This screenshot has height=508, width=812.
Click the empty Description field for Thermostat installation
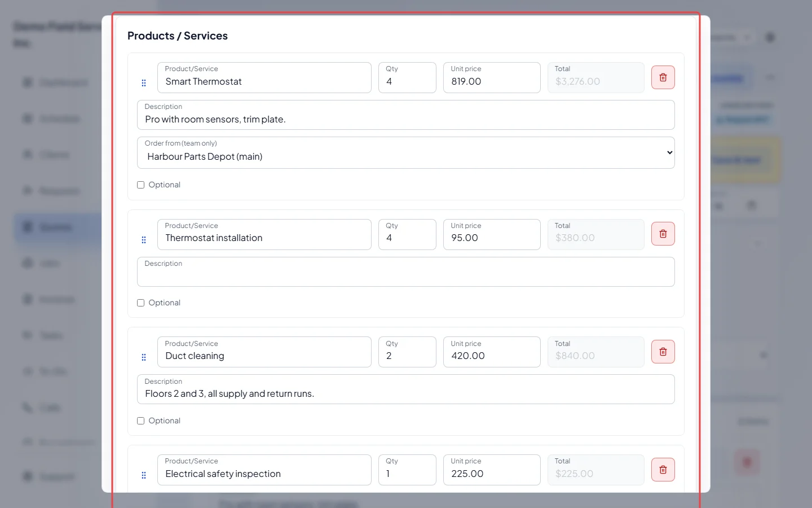(x=406, y=271)
